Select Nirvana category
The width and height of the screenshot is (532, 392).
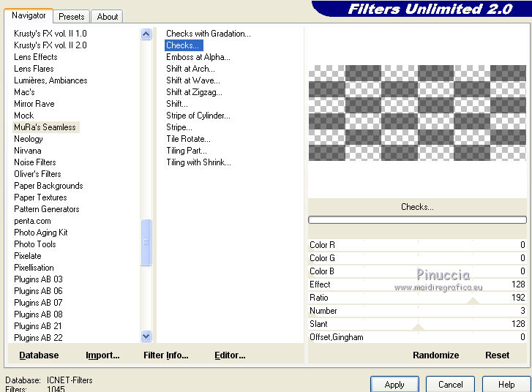tap(28, 151)
